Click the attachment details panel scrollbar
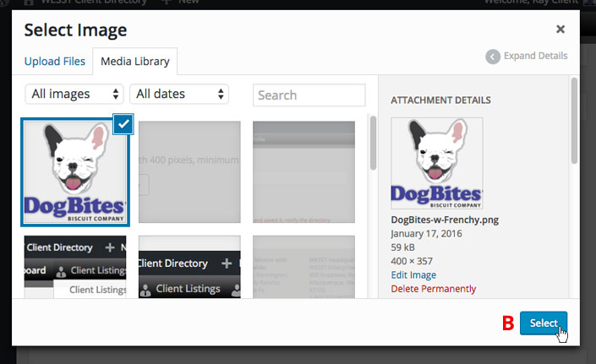Viewport: 596px width, 364px height. 574,121
